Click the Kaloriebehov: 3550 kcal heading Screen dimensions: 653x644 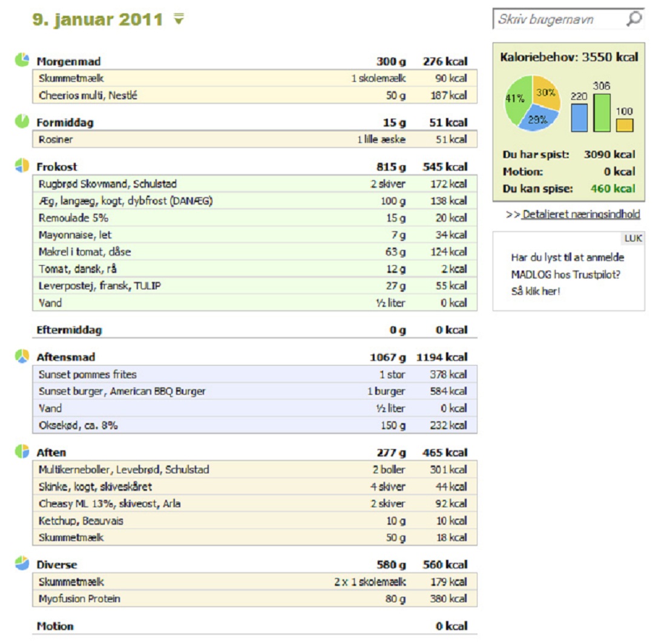click(569, 57)
